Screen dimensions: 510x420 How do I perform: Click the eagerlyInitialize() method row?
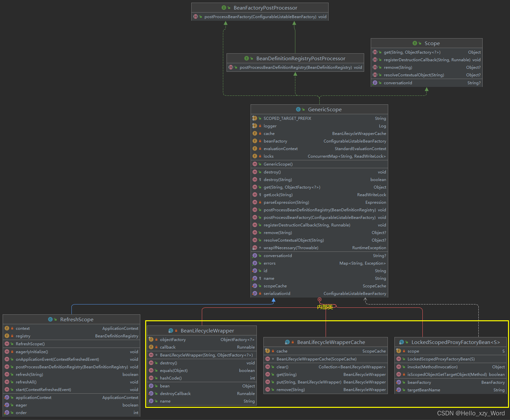71,352
